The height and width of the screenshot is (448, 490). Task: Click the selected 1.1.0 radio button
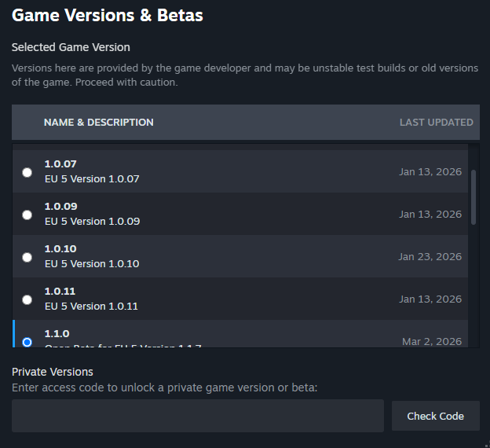tap(27, 341)
